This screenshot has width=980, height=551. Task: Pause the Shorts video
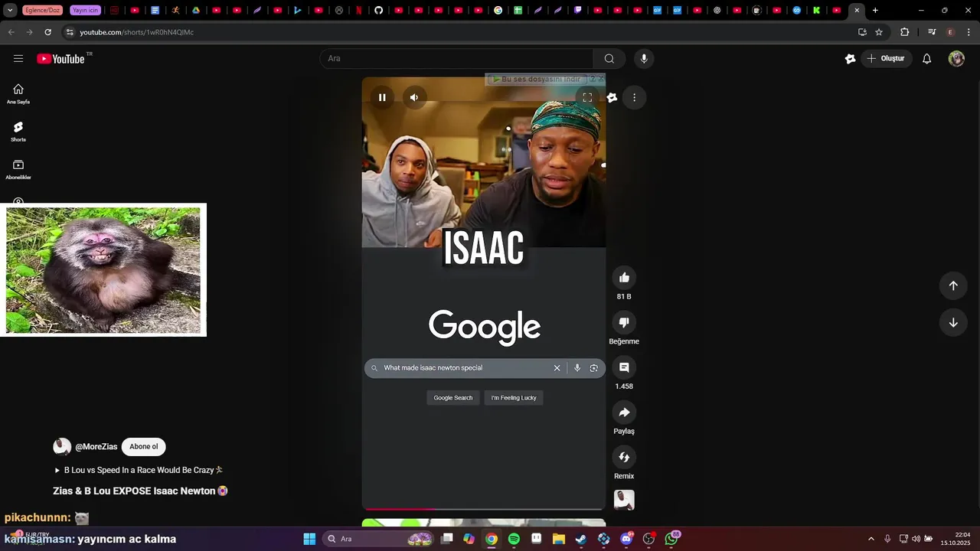pyautogui.click(x=382, y=97)
